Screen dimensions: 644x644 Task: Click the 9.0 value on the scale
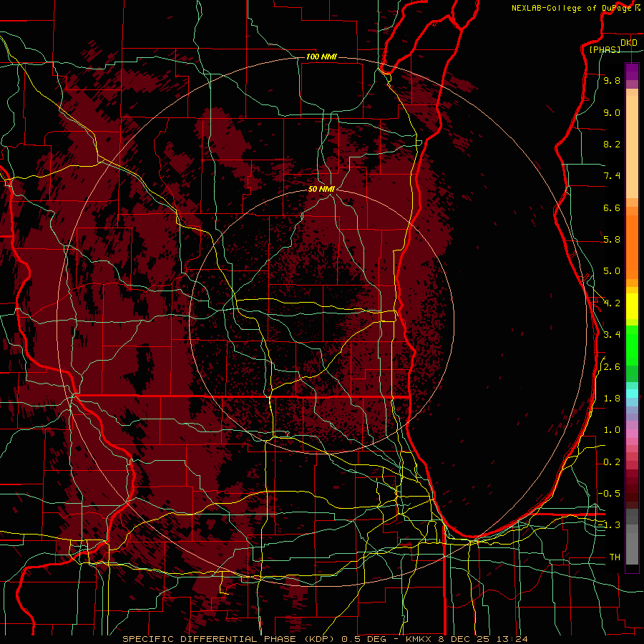point(612,112)
